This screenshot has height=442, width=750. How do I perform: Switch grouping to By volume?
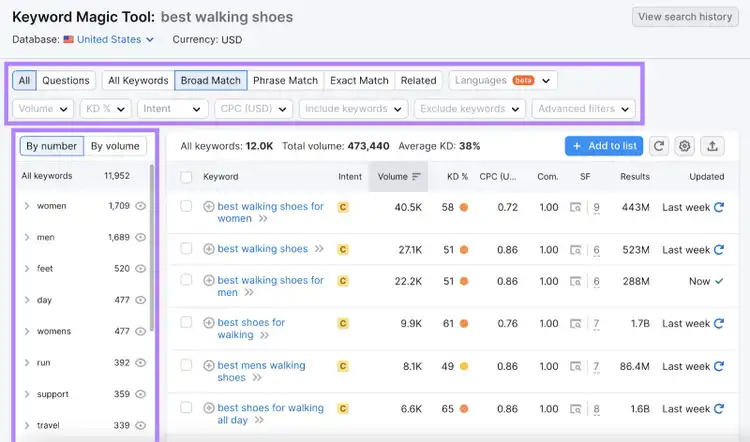(x=115, y=146)
